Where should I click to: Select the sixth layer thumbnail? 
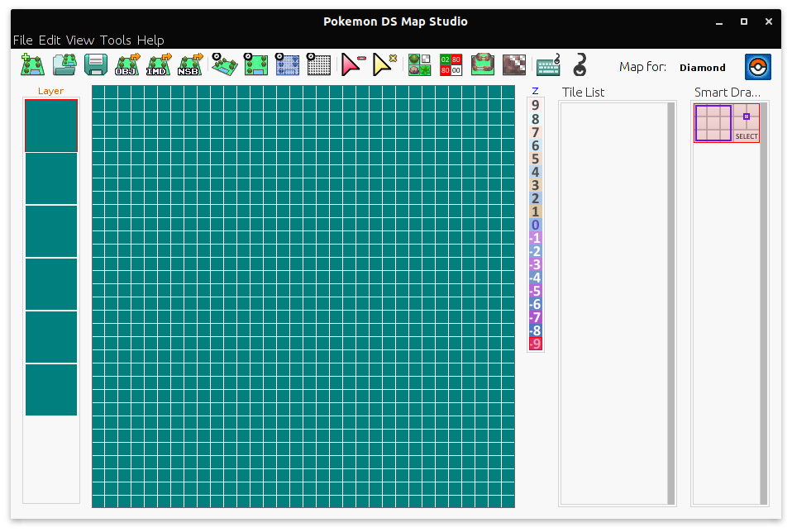(51, 390)
